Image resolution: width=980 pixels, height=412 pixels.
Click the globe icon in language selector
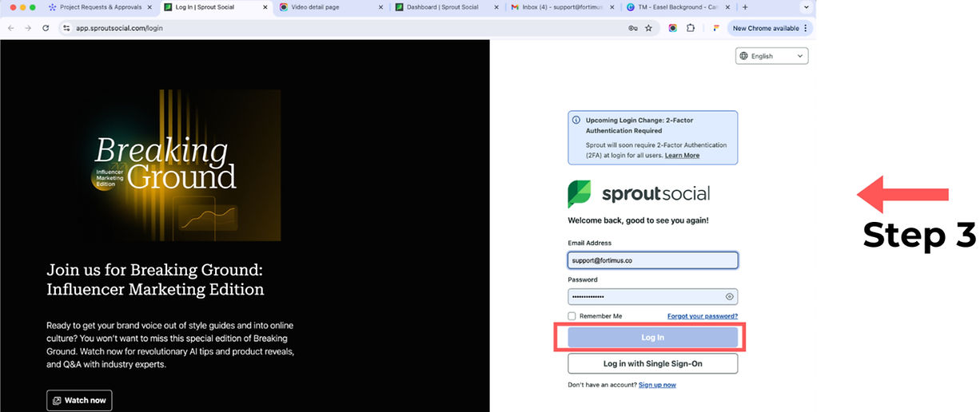coord(744,56)
